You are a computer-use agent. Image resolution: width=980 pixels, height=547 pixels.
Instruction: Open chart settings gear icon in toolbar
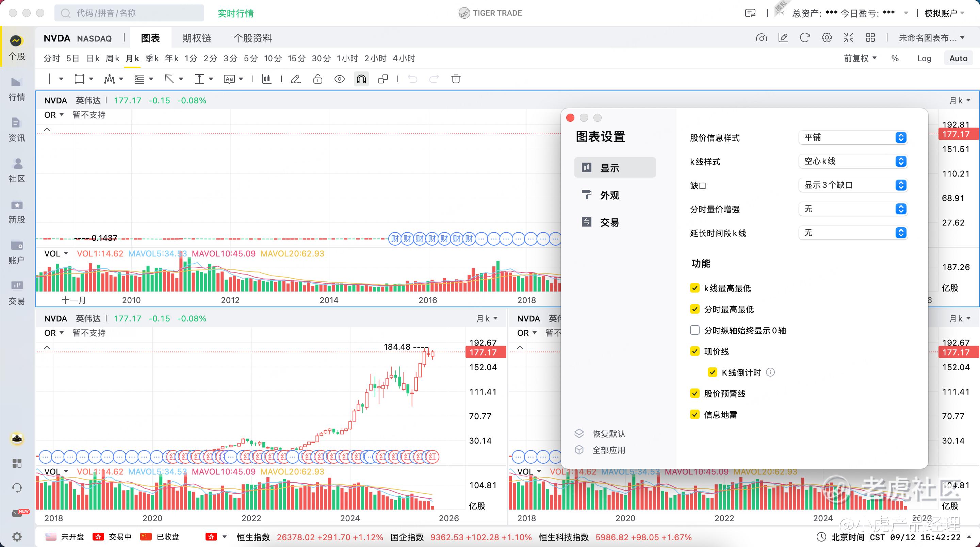[827, 38]
